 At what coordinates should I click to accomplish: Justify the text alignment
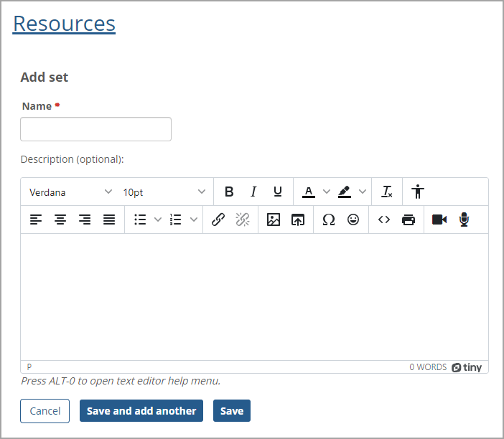pyautogui.click(x=109, y=220)
